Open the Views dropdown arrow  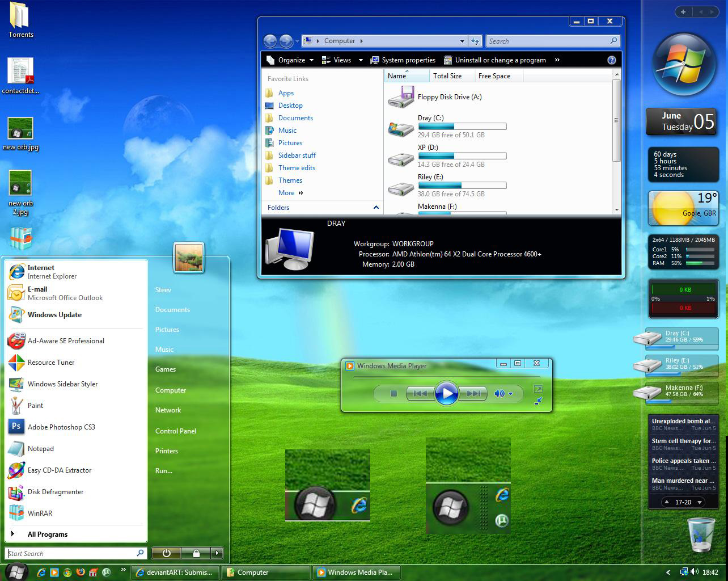click(x=361, y=60)
